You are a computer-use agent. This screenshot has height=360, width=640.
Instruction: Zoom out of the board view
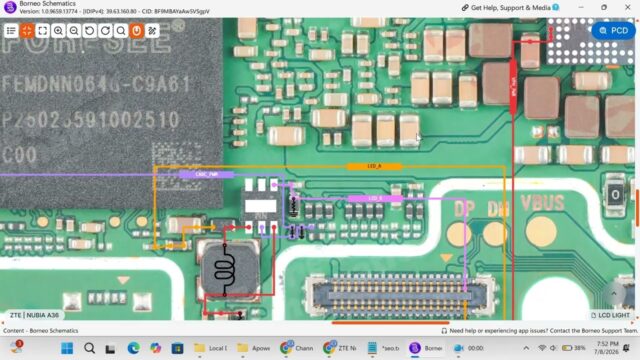74,31
